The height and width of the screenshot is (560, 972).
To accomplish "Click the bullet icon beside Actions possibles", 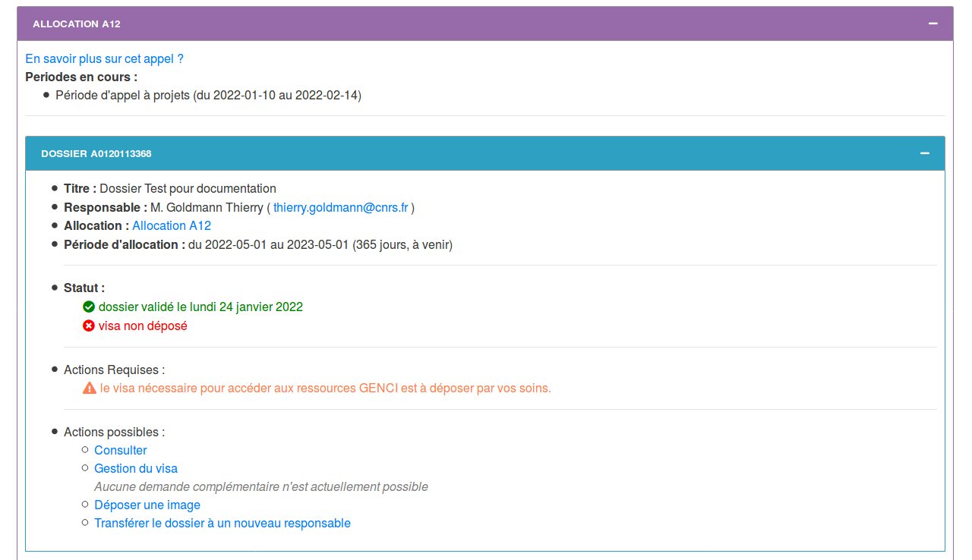I will click(x=53, y=431).
